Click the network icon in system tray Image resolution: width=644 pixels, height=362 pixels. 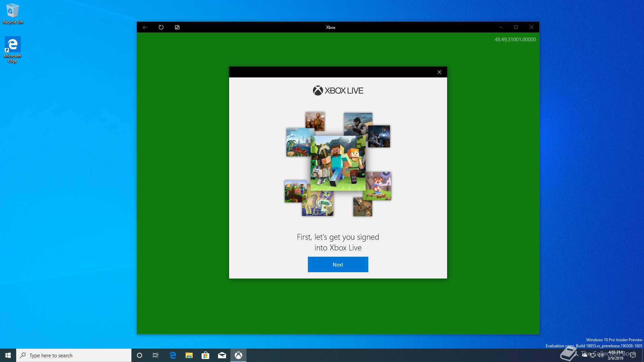[x=593, y=355]
